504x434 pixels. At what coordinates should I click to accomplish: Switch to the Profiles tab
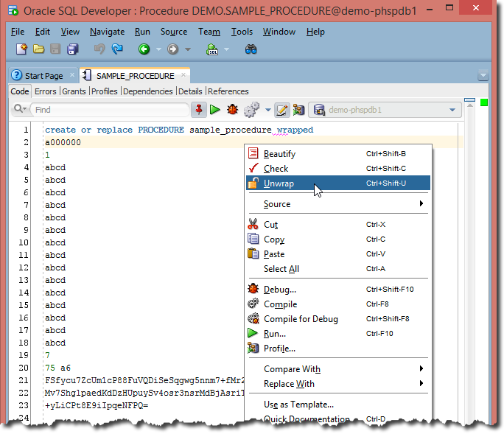click(105, 91)
